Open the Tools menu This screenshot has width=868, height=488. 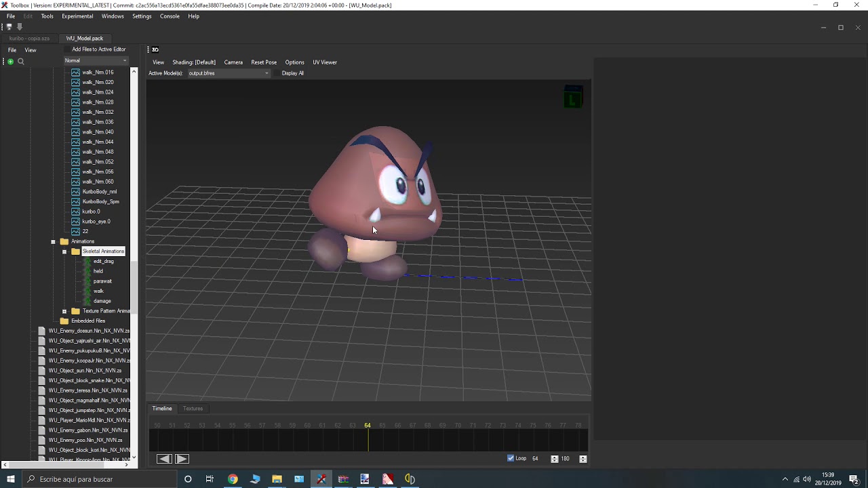[47, 16]
